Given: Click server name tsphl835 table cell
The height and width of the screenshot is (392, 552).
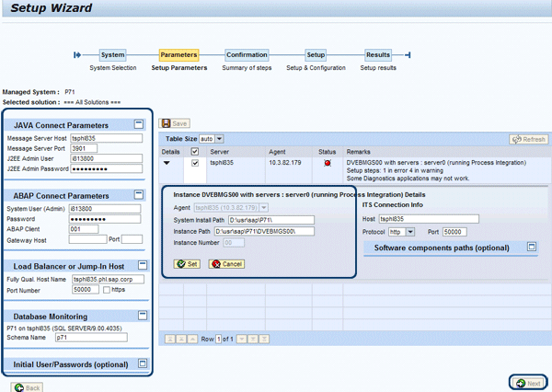Looking at the screenshot, I should [x=222, y=163].
